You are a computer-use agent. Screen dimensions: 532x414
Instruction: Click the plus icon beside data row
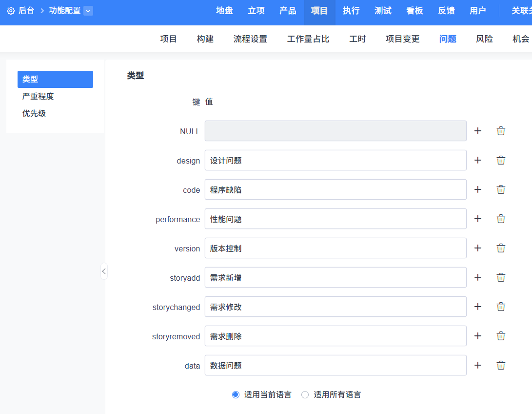(x=478, y=365)
